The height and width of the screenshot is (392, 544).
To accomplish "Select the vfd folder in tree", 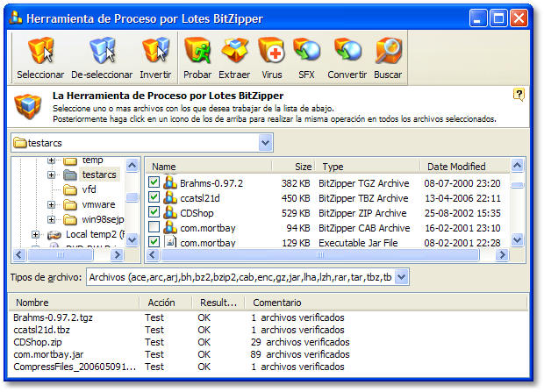I will pos(89,189).
